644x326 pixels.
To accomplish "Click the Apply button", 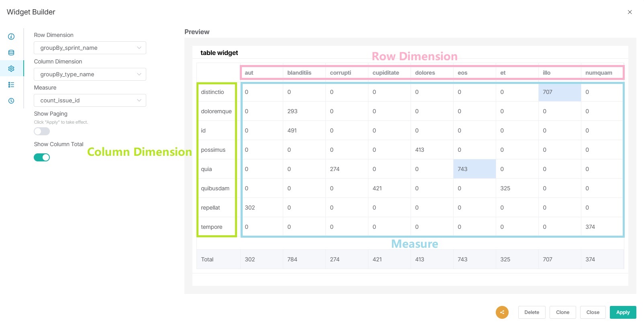I will (623, 312).
